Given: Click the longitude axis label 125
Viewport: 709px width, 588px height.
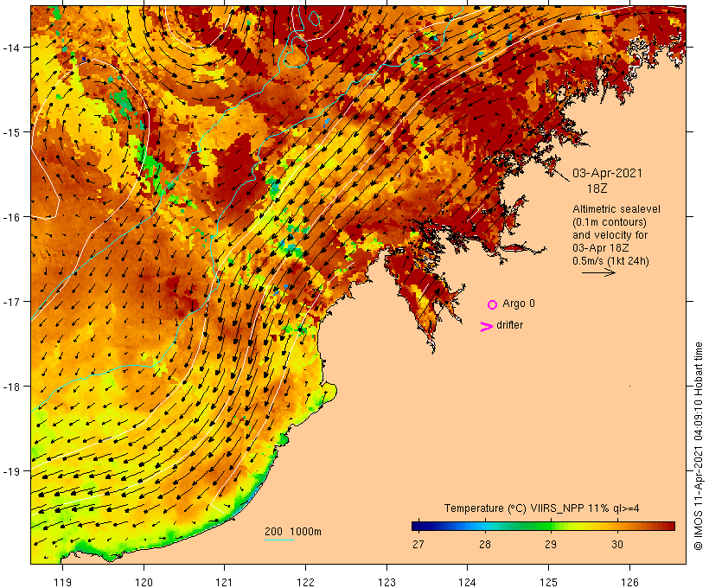Looking at the screenshot, I should pyautogui.click(x=548, y=582).
